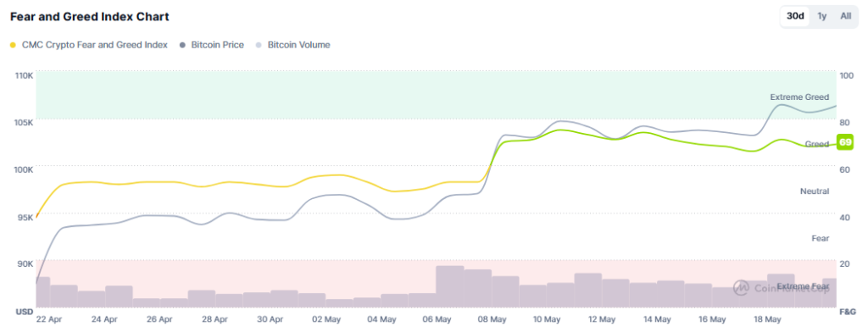
Task: Click the dark gray Bitcoin Price legend dot
Action: tap(182, 46)
